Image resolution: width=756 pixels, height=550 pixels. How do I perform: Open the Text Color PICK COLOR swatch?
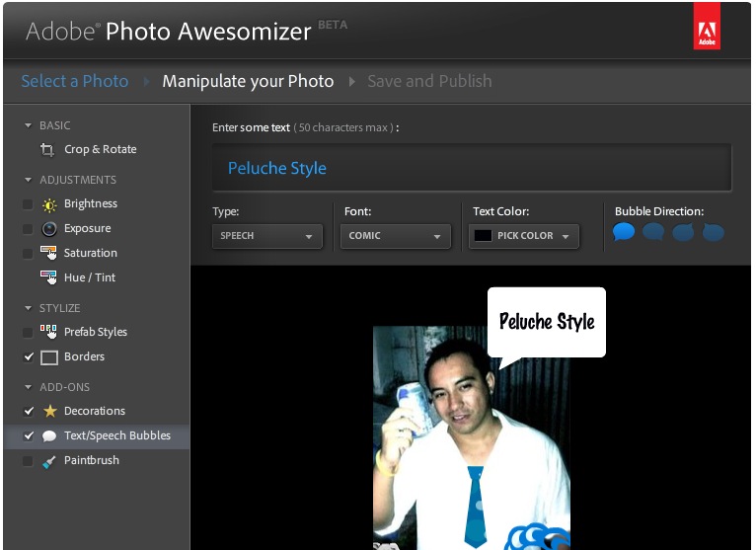(x=523, y=236)
